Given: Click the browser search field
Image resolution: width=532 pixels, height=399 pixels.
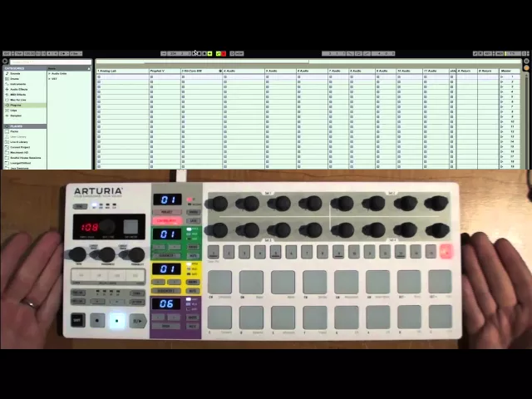Looking at the screenshot, I should coord(51,62).
